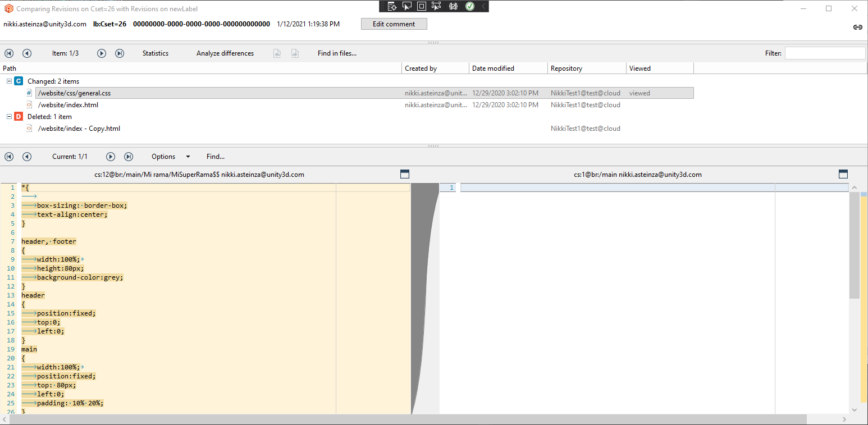
Task: Click the file icon beside /website/css/general.css
Action: tap(29, 93)
